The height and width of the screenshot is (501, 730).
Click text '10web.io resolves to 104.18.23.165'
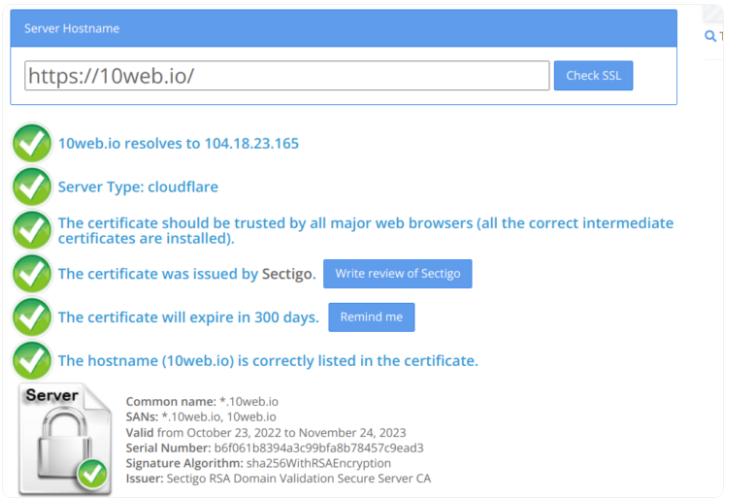(x=178, y=143)
